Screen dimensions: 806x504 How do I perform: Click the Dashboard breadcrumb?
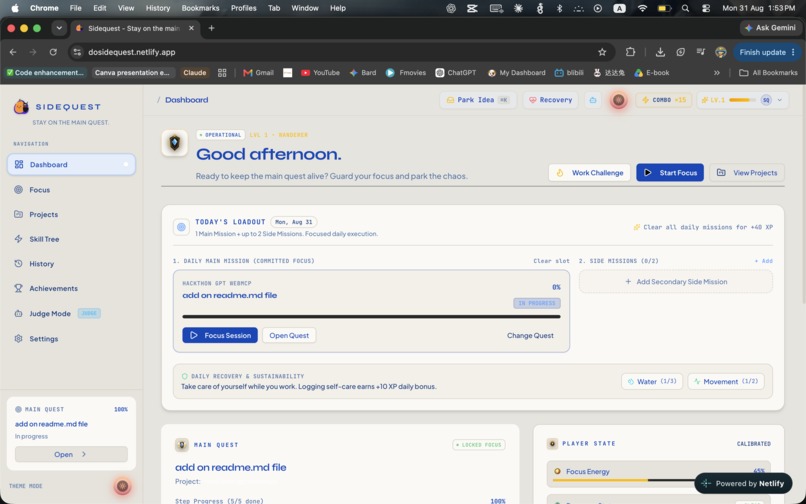tap(186, 100)
